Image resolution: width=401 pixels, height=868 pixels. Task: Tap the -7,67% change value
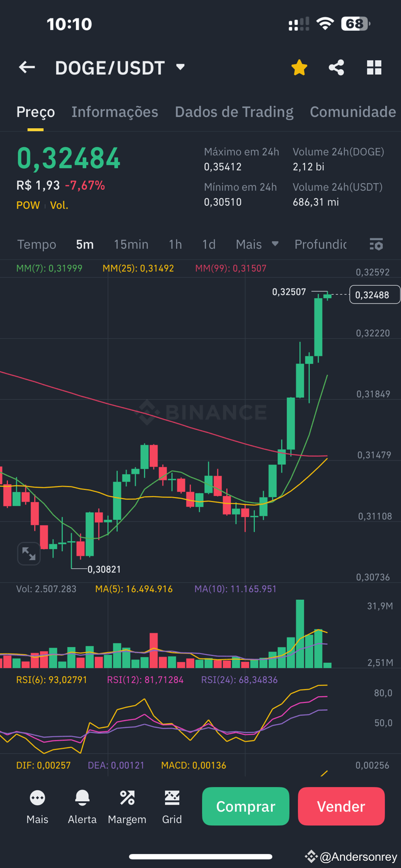(85, 185)
